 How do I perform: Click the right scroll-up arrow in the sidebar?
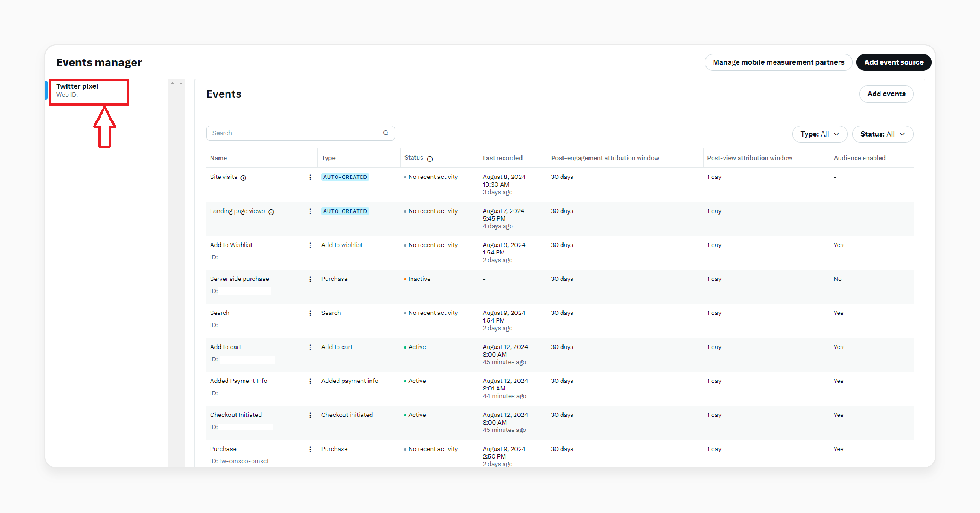pos(181,83)
